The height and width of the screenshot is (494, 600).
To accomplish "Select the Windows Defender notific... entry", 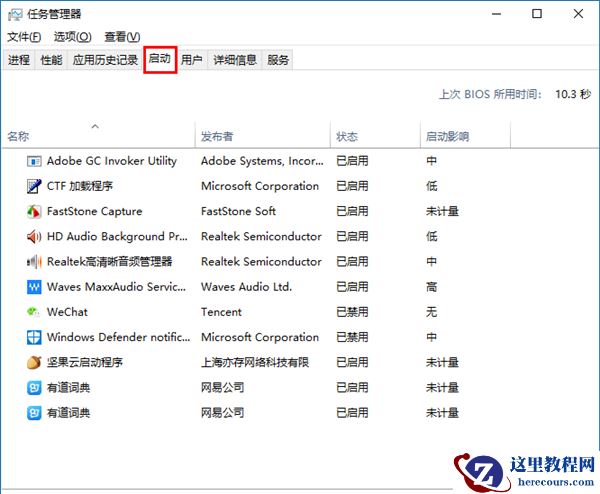I will [118, 337].
